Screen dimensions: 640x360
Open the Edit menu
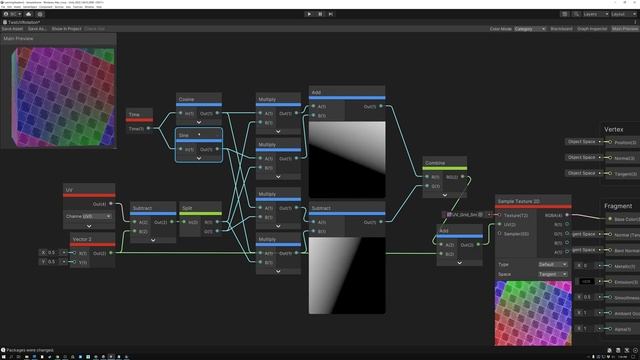[x=9, y=7]
